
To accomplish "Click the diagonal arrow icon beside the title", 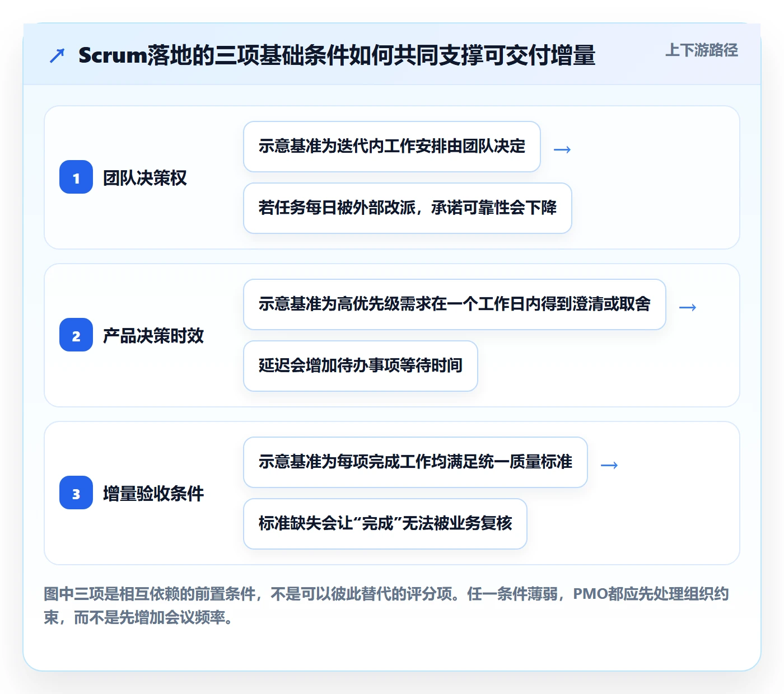I will [x=57, y=55].
